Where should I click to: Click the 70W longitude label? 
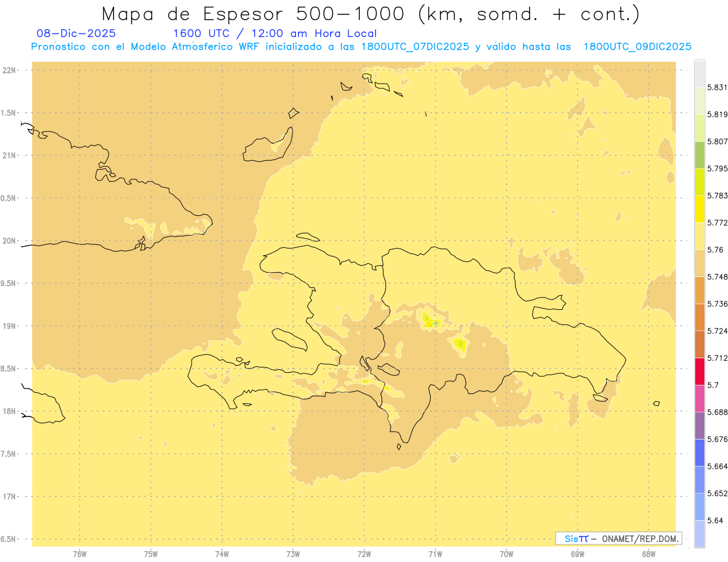[x=507, y=554]
